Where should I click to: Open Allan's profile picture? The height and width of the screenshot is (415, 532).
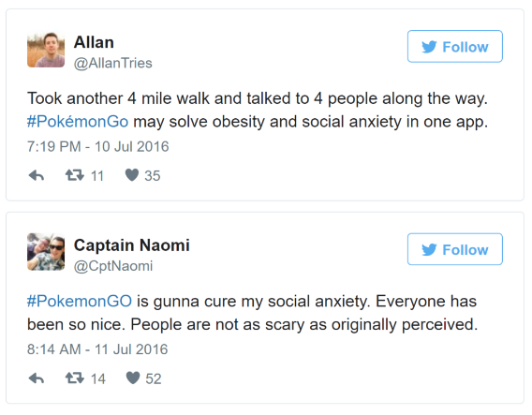tap(46, 50)
